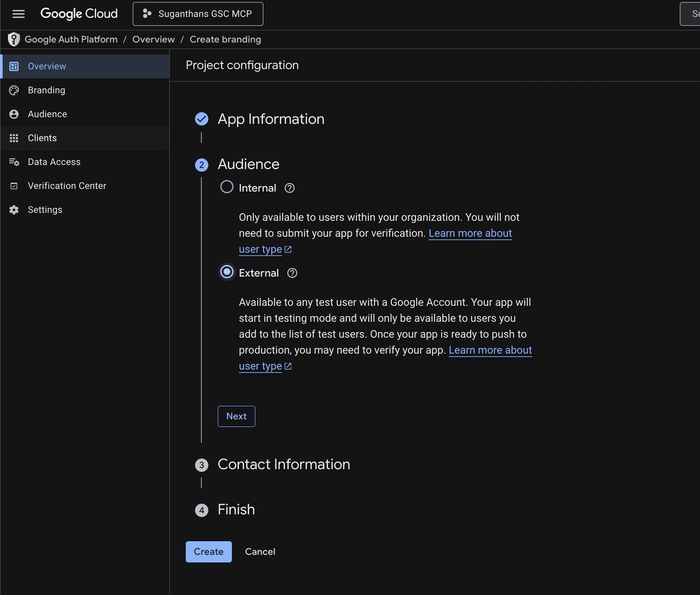The image size is (700, 595).
Task: Click the Overview breadcrumb link
Action: point(153,39)
